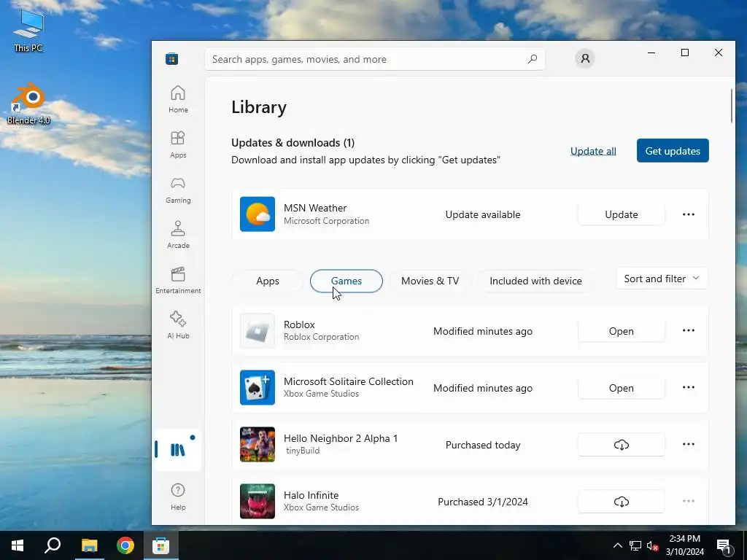Open the notification center icon

[724, 545]
